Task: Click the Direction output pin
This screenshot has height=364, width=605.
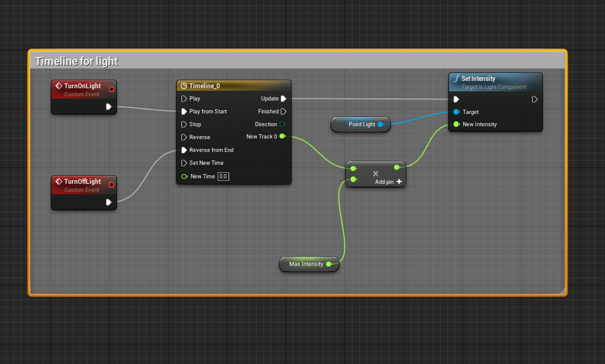Action: tap(282, 124)
